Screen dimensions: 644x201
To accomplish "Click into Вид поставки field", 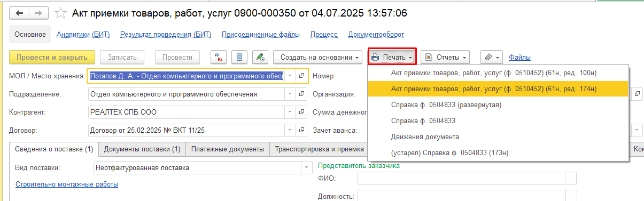I will 197,168.
